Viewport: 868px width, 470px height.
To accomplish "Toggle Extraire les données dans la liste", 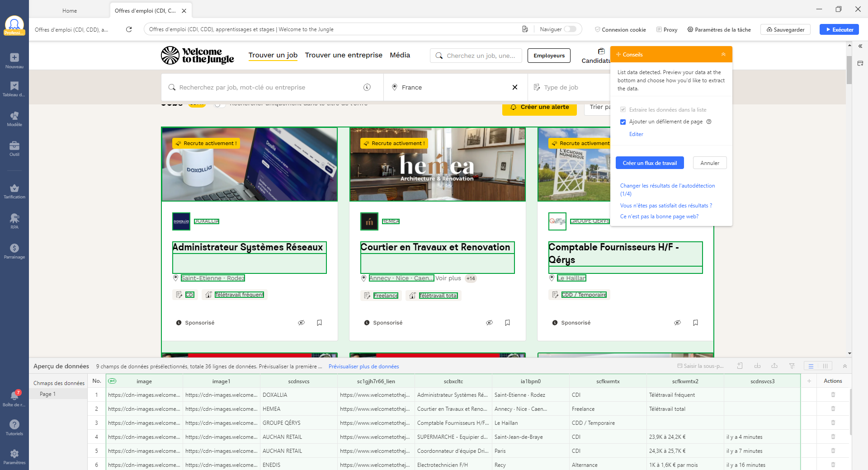I will pyautogui.click(x=623, y=110).
